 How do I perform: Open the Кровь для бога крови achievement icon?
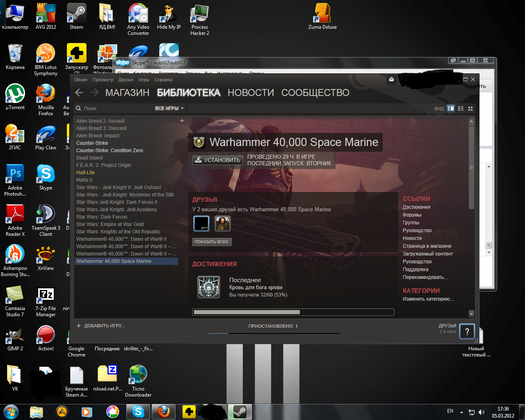point(209,287)
